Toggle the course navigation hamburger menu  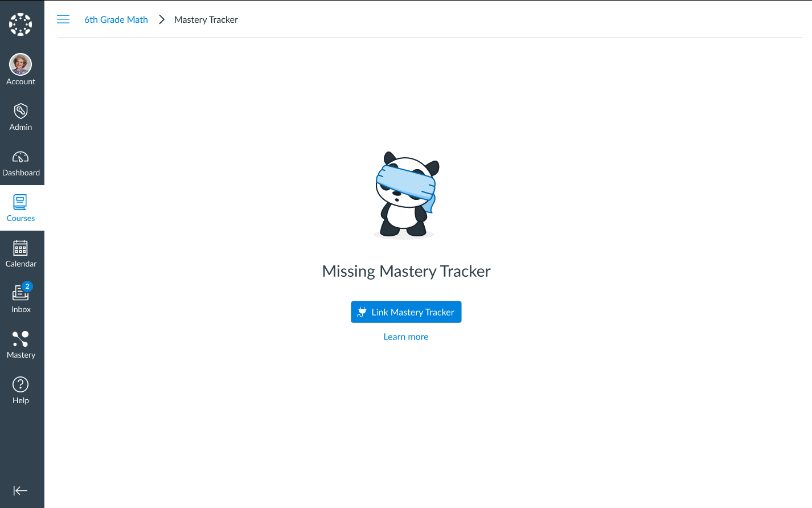click(x=63, y=19)
